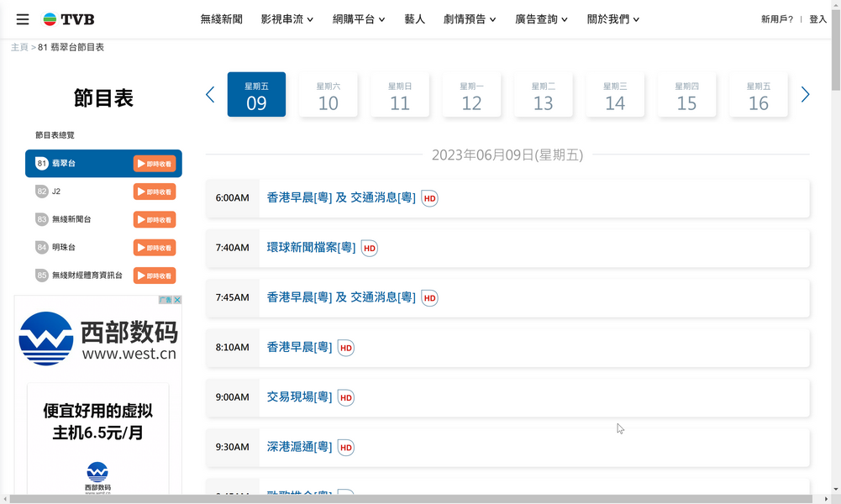Go to previous week with left arrow
The width and height of the screenshot is (841, 504).
(210, 95)
